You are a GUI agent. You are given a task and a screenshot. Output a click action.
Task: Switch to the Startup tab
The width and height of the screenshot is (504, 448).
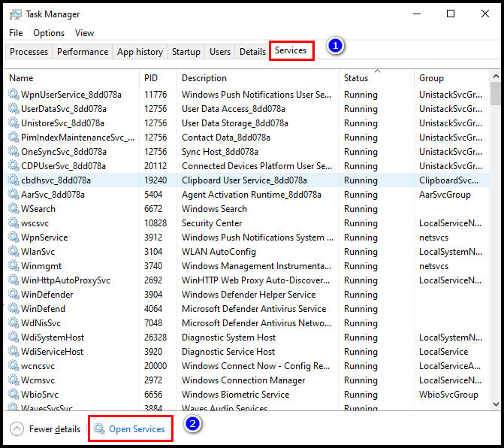pos(186,52)
